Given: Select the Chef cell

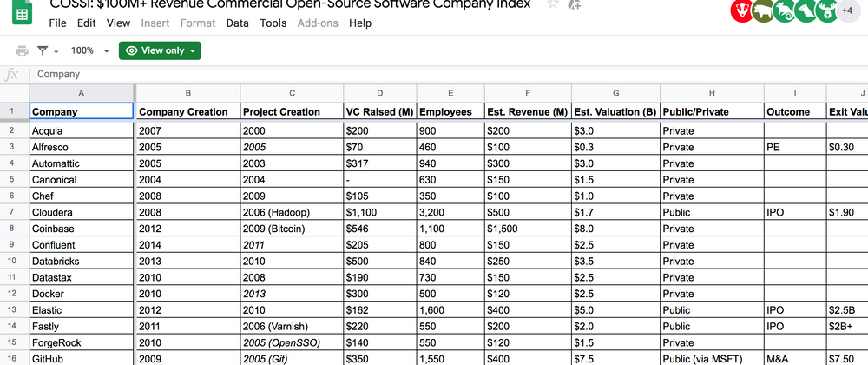Looking at the screenshot, I should click(x=82, y=196).
